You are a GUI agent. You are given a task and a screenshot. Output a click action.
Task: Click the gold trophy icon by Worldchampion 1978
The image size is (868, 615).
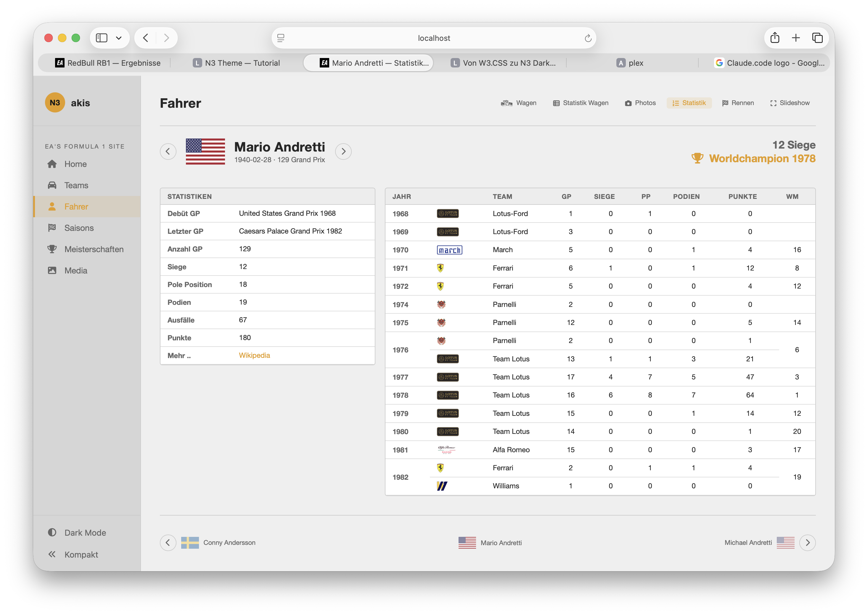pyautogui.click(x=697, y=158)
